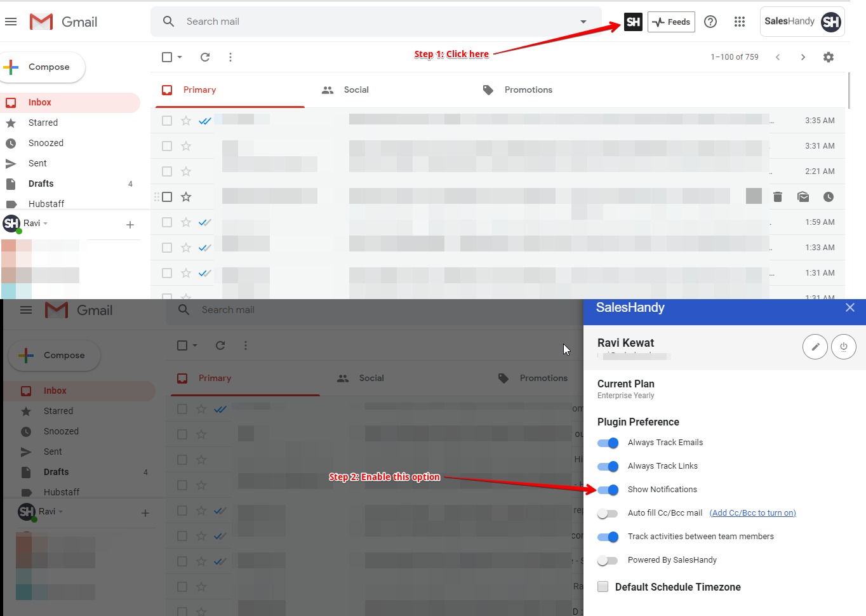This screenshot has height=616, width=866.
Task: Open hamburger menu in dimmed lower Gmail window
Action: pyautogui.click(x=26, y=310)
